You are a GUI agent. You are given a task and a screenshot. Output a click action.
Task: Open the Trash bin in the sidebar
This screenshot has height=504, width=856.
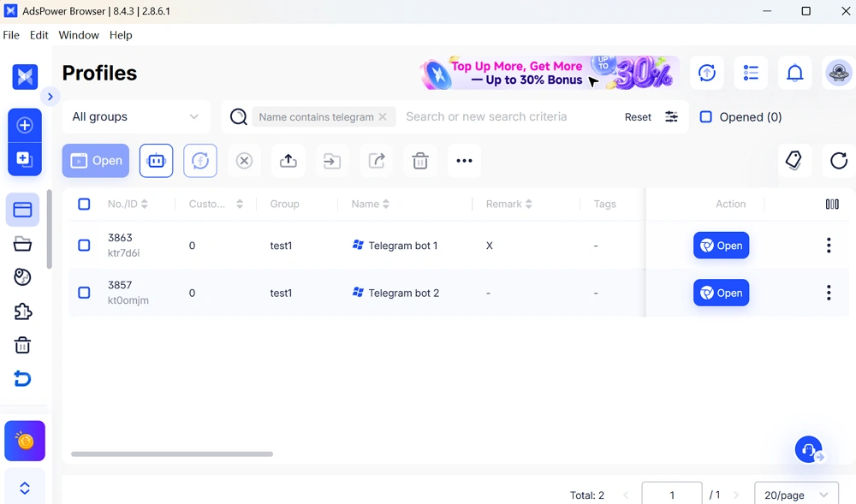coord(22,346)
